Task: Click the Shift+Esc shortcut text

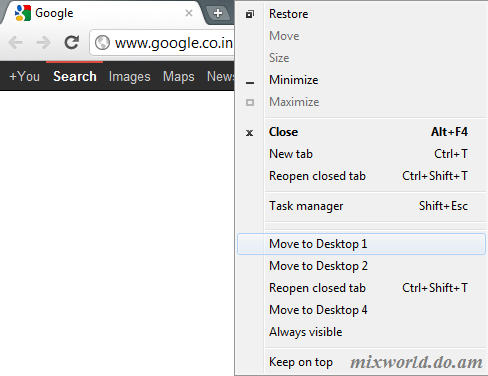Action: (443, 206)
